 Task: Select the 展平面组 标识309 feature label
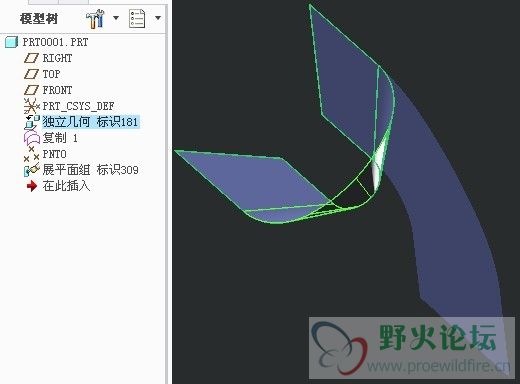(90, 170)
